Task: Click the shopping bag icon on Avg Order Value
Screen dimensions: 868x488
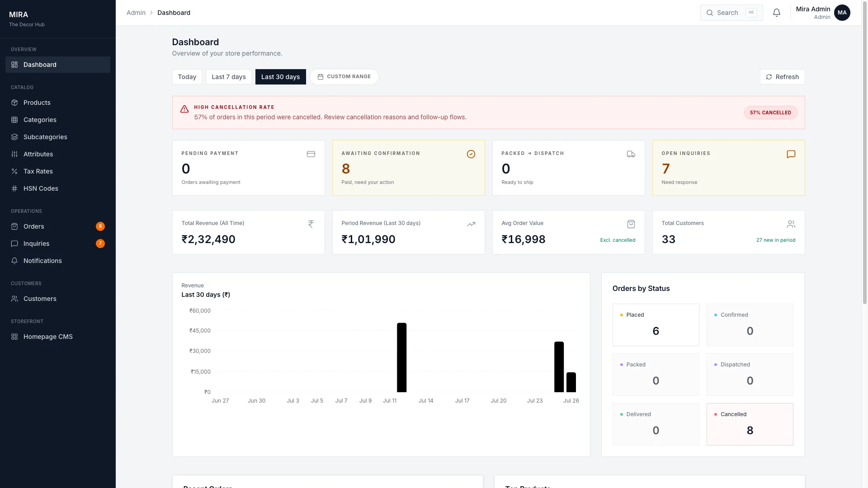Action: point(631,224)
